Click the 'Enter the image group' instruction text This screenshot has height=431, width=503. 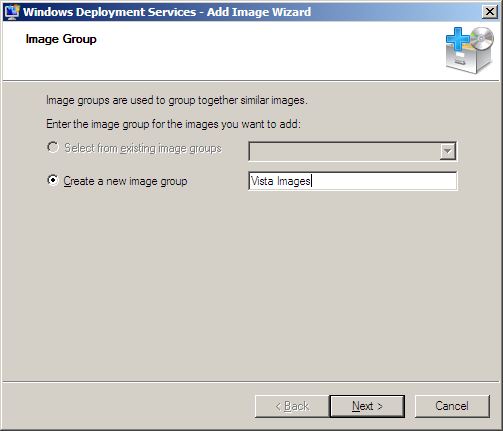[173, 124]
